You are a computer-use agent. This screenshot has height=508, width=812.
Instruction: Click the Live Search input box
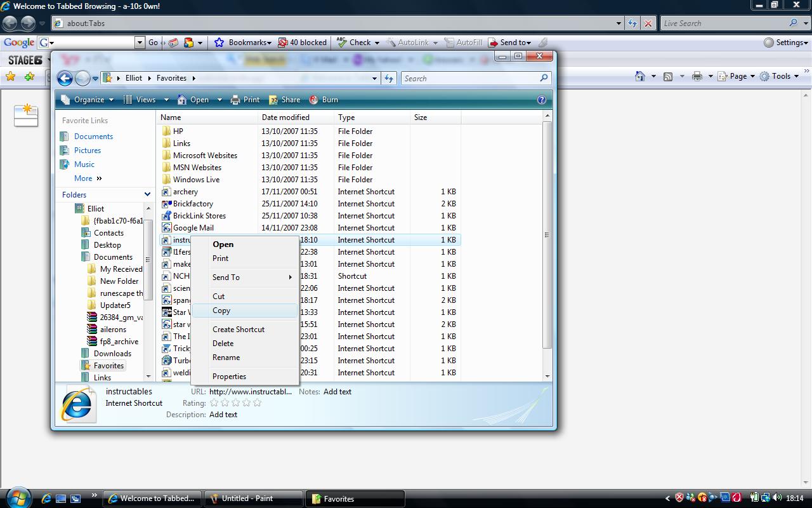coord(723,23)
